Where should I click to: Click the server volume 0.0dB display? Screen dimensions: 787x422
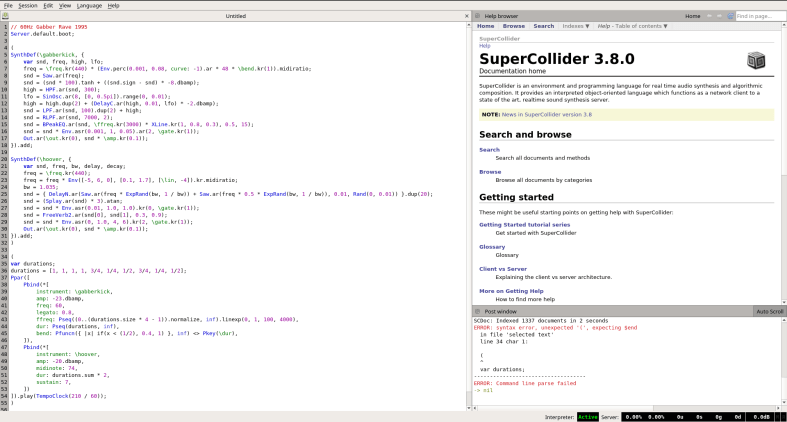[761, 416]
